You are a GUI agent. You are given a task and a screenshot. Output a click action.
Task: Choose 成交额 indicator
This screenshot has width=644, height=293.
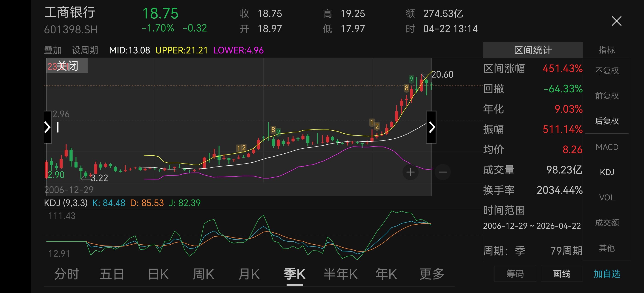[x=607, y=223]
